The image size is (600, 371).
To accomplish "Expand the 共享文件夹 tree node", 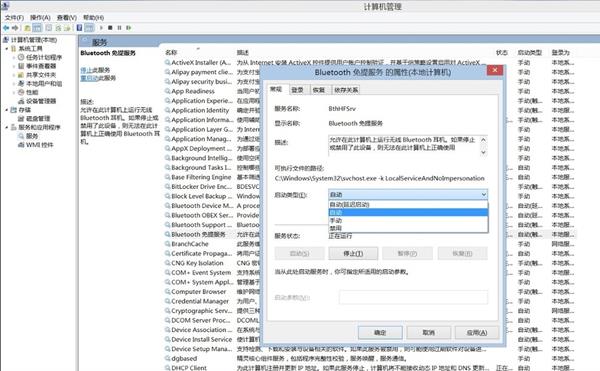I will 14,75.
